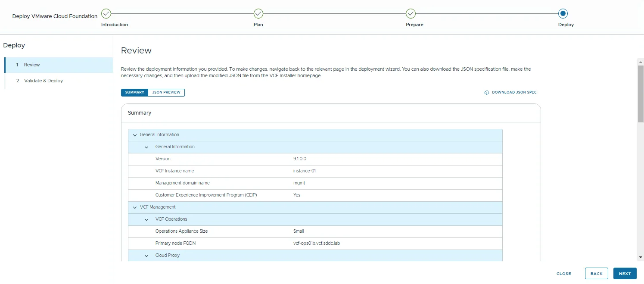Collapse the VCF Management section

(135, 207)
